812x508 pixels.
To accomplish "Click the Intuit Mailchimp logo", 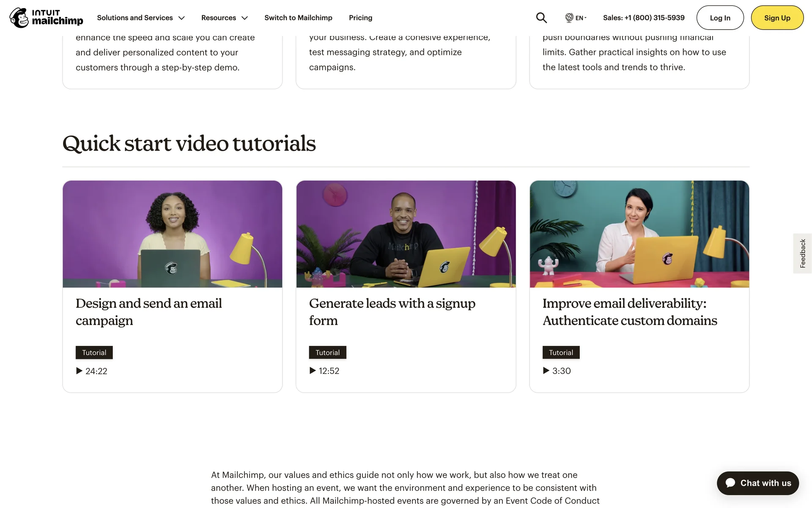I will pyautogui.click(x=46, y=18).
